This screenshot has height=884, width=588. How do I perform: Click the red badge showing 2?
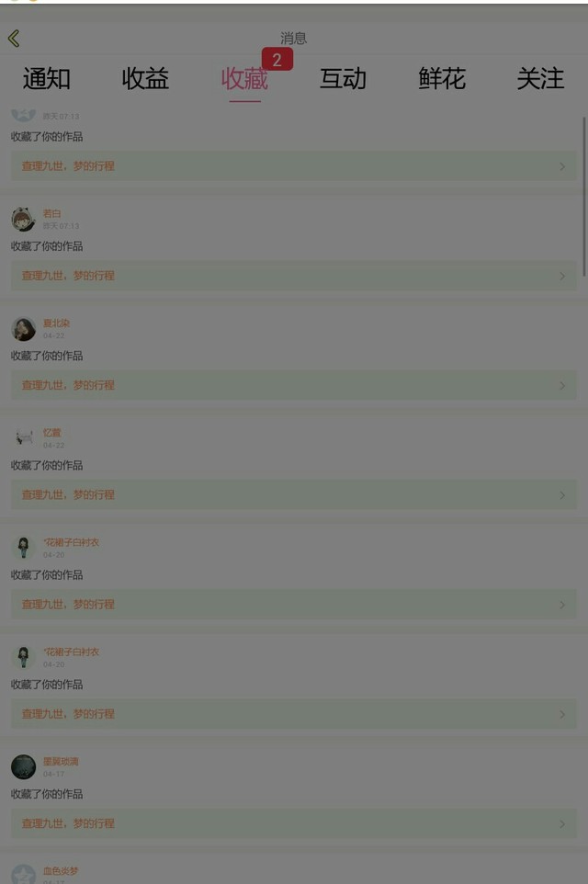tap(277, 59)
